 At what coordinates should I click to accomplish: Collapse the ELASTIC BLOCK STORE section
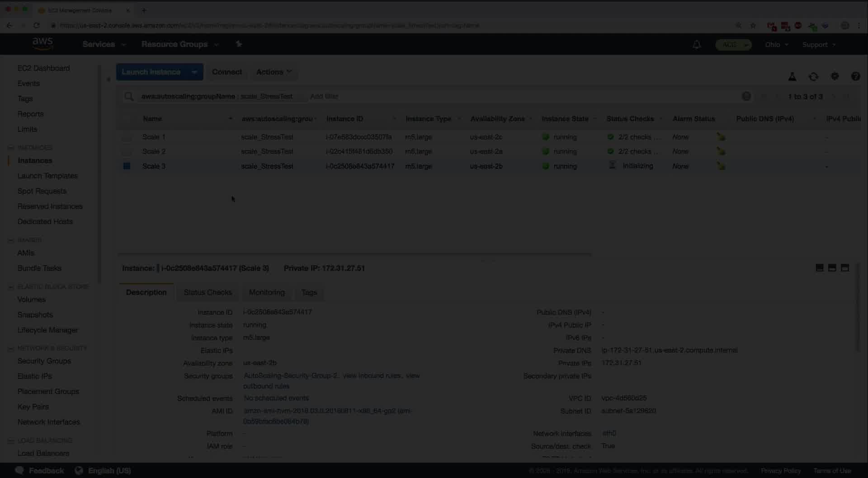tap(11, 287)
